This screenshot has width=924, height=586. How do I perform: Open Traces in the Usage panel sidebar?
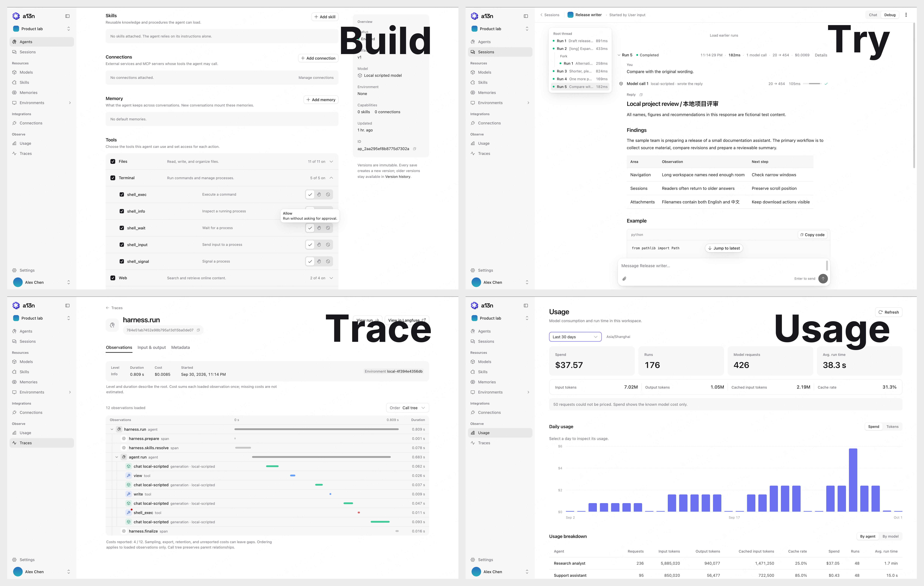coord(500,443)
